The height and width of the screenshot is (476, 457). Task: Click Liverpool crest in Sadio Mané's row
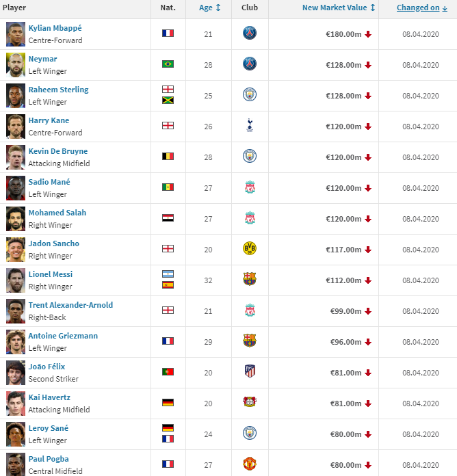coord(250,187)
